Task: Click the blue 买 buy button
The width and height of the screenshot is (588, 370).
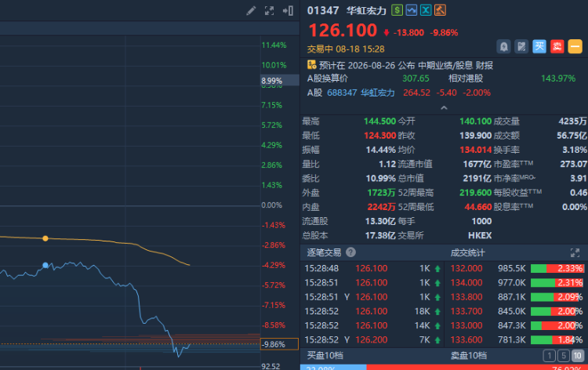Action: pyautogui.click(x=539, y=46)
